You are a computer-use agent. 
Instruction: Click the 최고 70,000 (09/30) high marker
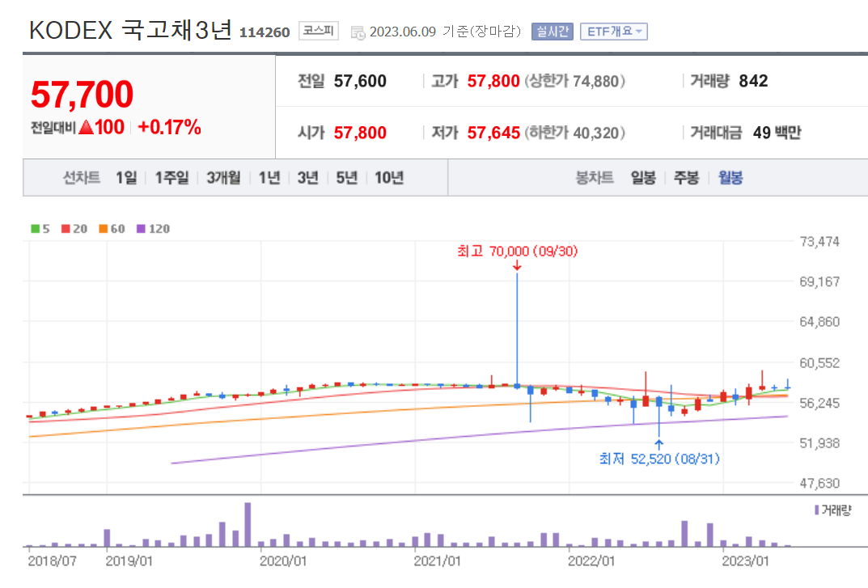point(517,252)
